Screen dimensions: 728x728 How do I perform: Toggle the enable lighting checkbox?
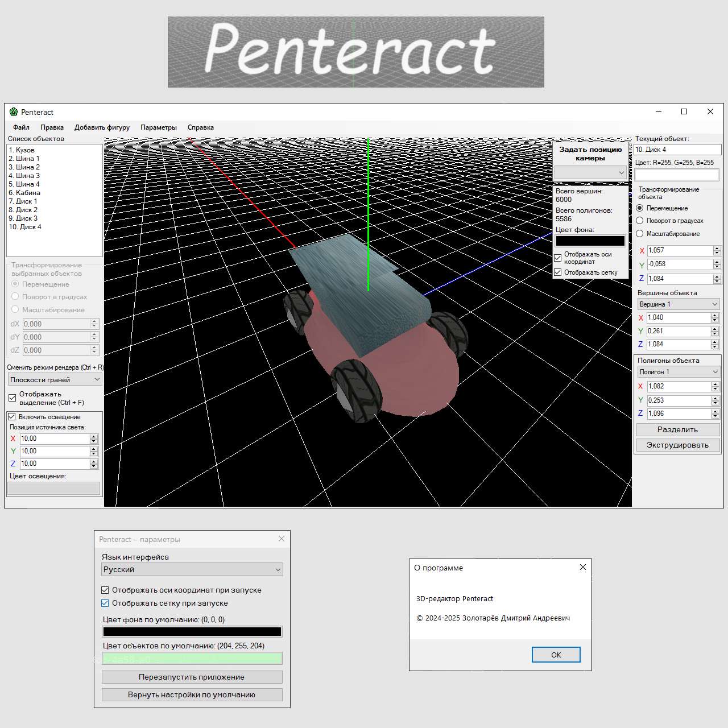pos(12,417)
